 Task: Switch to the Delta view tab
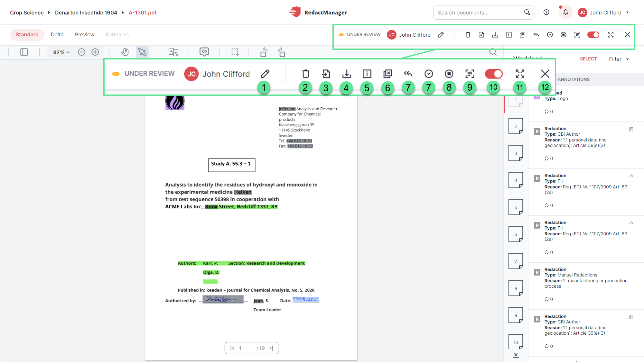click(57, 34)
